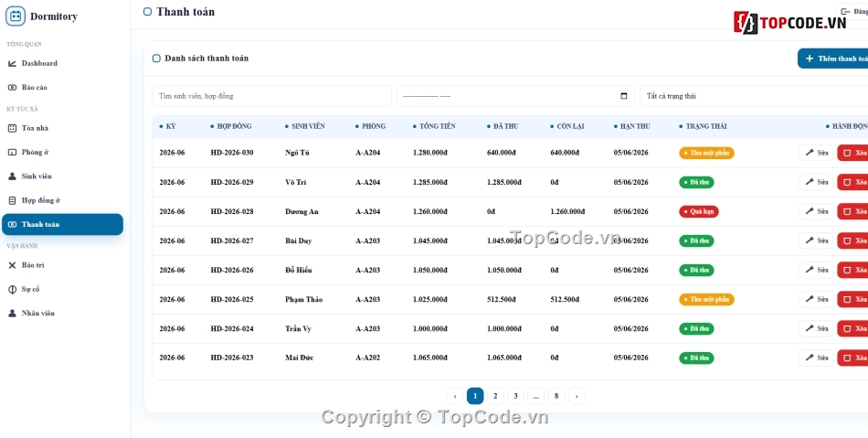Click Sửa for Phạm Thảo row
The image size is (868, 438).
click(x=816, y=300)
